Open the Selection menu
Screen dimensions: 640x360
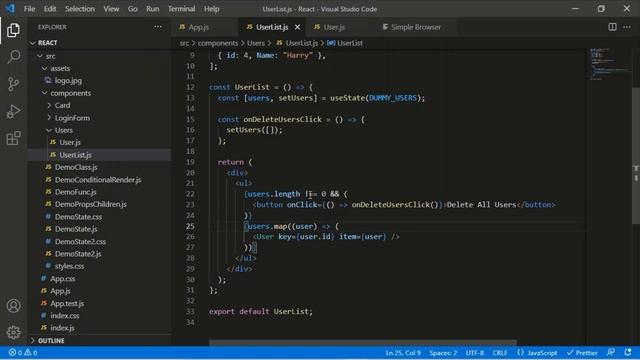click(x=80, y=9)
